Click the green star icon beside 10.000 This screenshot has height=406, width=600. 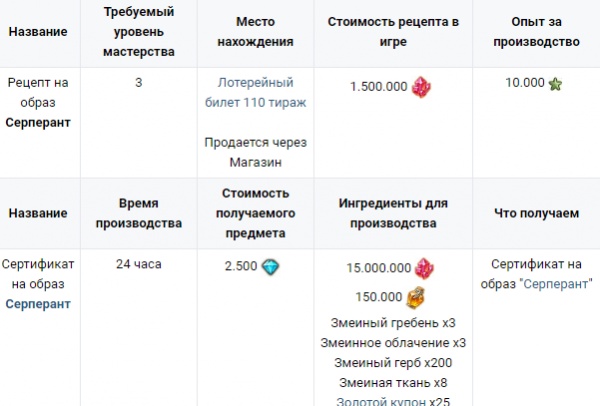coord(555,83)
